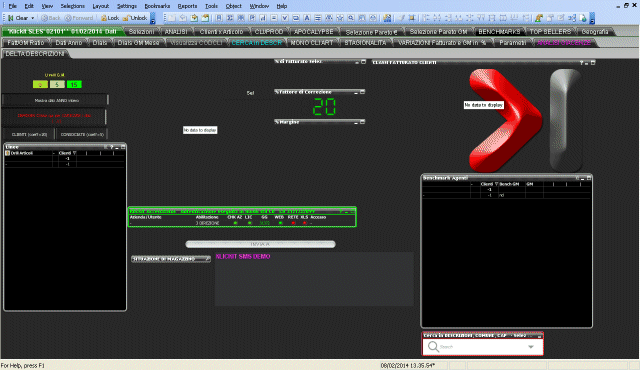This screenshot has width=640, height=370.
Task: Click the green '20' correction factor value
Action: (x=324, y=107)
